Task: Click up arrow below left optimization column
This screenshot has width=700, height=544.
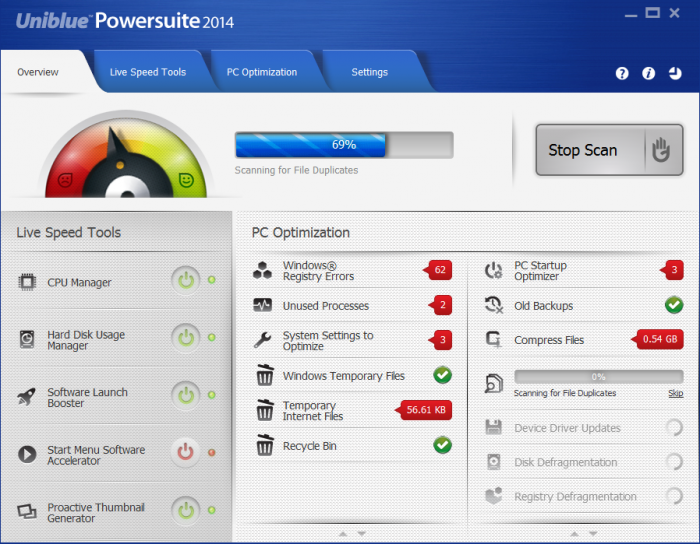Action: pos(343,534)
